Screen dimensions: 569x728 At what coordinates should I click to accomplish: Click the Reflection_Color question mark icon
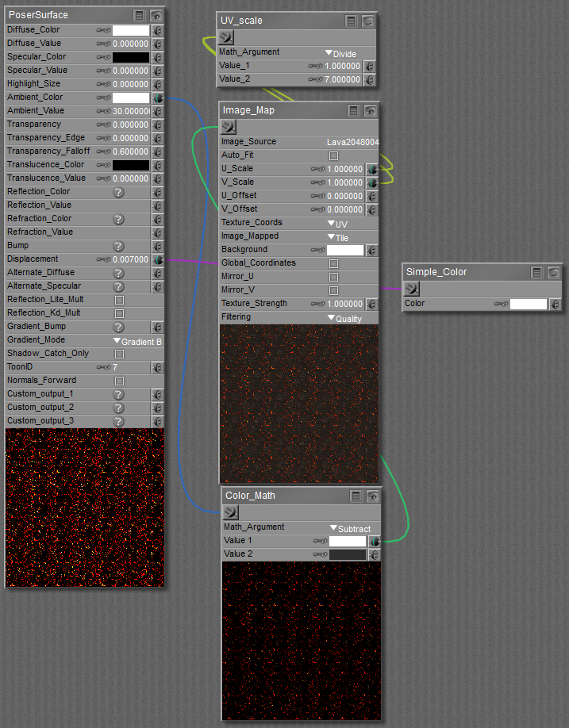click(118, 192)
